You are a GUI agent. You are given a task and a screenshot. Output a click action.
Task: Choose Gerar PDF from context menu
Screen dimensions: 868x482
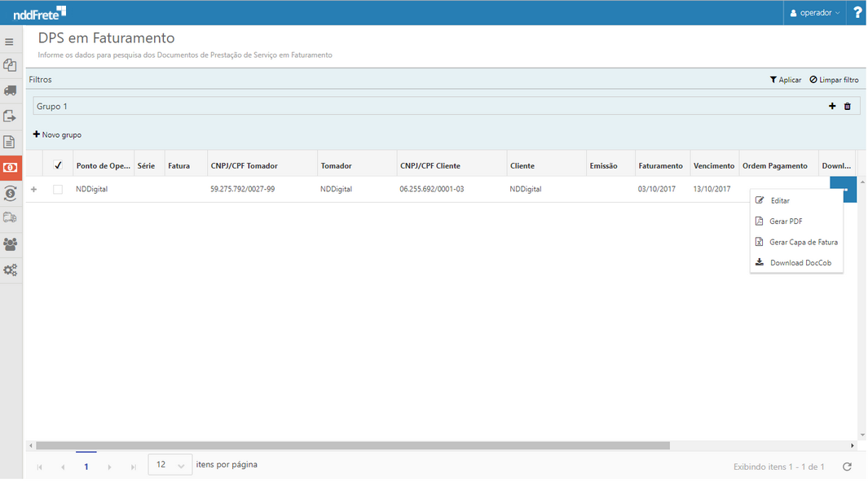coord(786,221)
